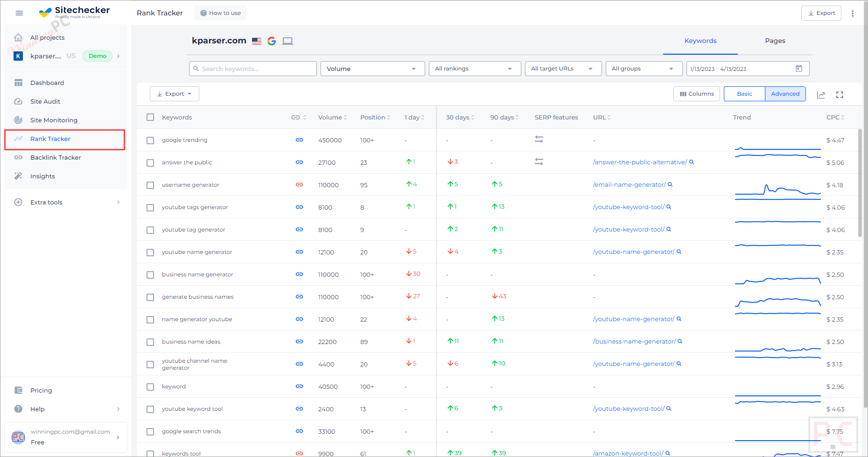Click the How to use button
The width and height of the screenshot is (868, 457).
point(220,13)
